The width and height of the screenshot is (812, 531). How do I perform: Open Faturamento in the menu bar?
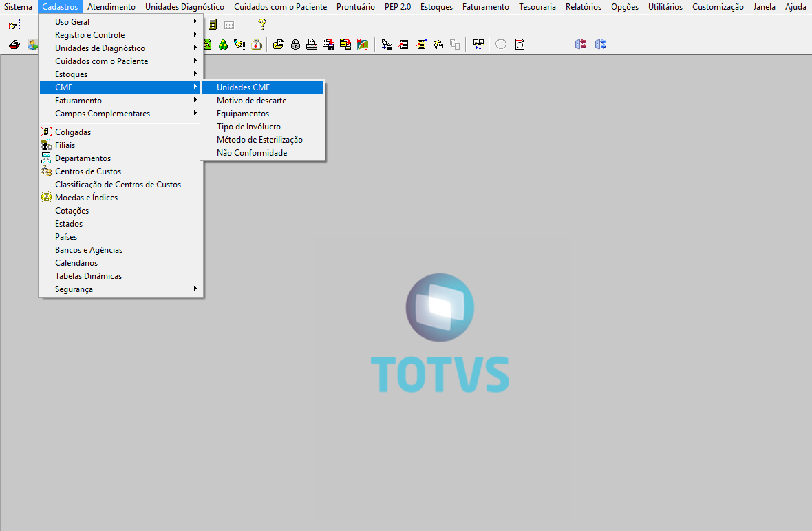pos(486,7)
